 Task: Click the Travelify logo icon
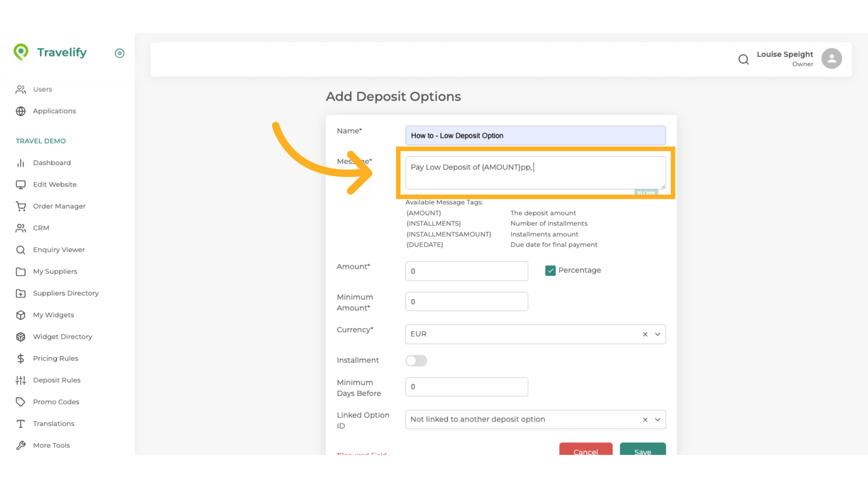21,52
